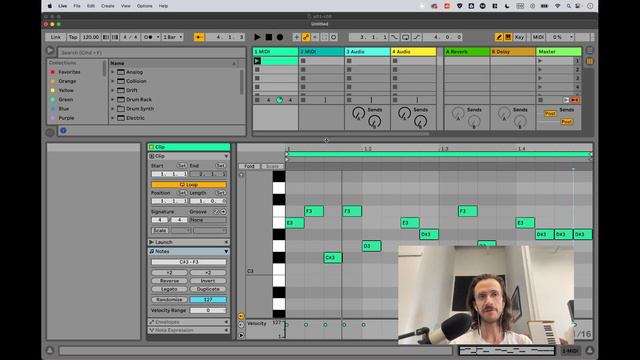Expand the Electric folder
Viewport: 640px width, 360px height.
tap(113, 118)
